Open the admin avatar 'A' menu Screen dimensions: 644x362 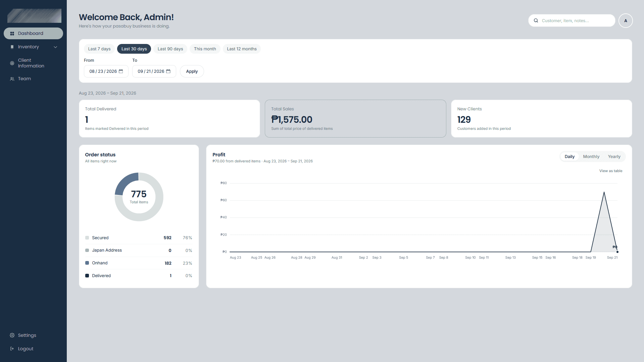626,20
